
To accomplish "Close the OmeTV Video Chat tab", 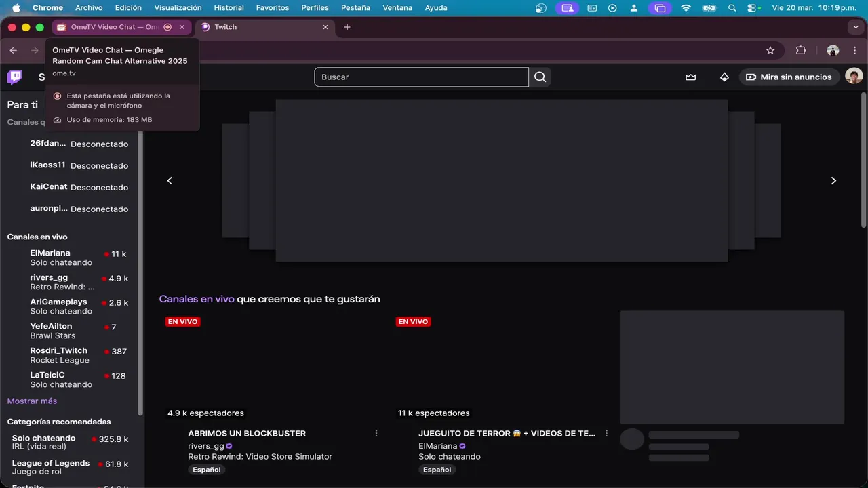I will (182, 27).
